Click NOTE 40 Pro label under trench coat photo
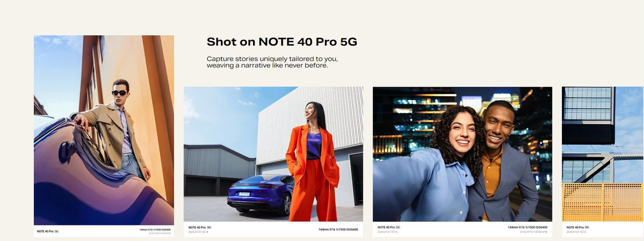Screen dimensions: 644x241 pyautogui.click(x=45, y=231)
